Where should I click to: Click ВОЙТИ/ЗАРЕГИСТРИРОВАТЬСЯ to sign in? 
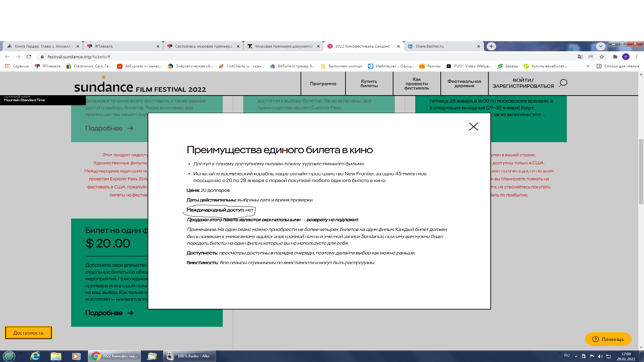tap(523, 83)
